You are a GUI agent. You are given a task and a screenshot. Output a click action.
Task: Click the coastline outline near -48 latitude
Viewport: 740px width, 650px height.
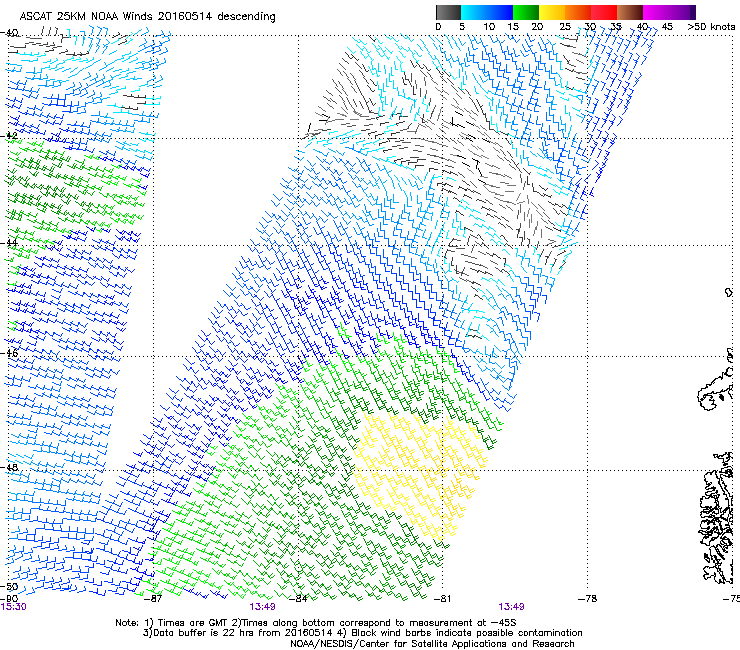coord(718,519)
